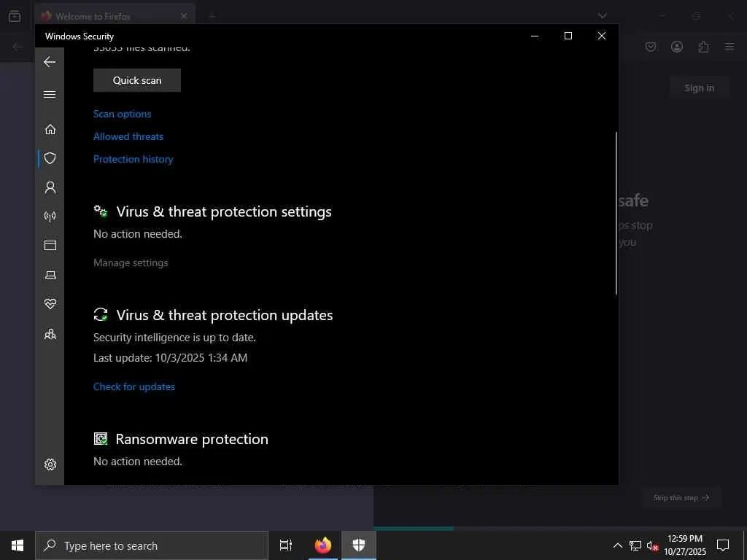Click the Virus & threat protection updates heading
The height and width of the screenshot is (560, 747).
[x=225, y=315]
